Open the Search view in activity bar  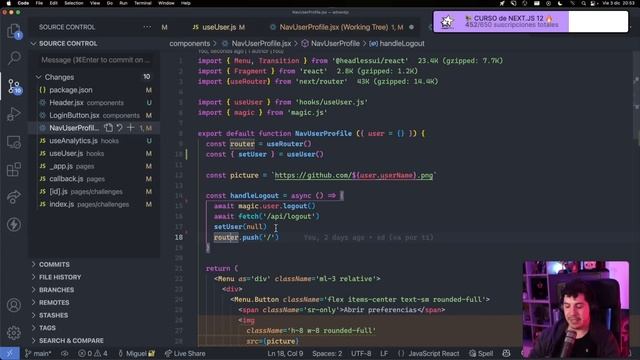point(14,58)
